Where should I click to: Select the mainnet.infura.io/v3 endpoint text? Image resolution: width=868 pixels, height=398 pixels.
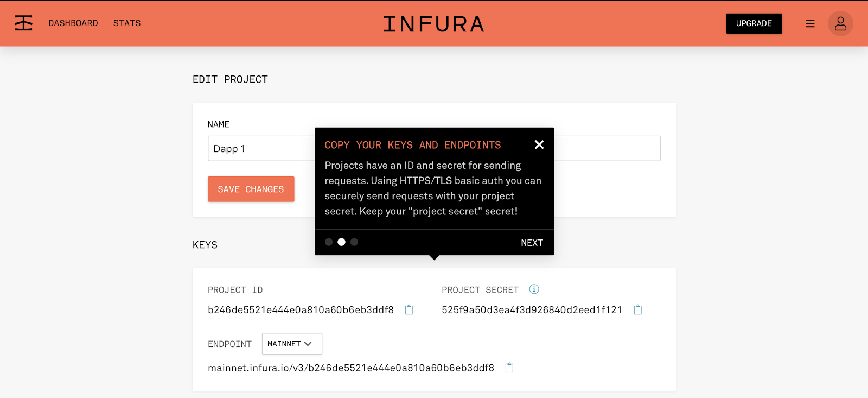[x=351, y=368]
